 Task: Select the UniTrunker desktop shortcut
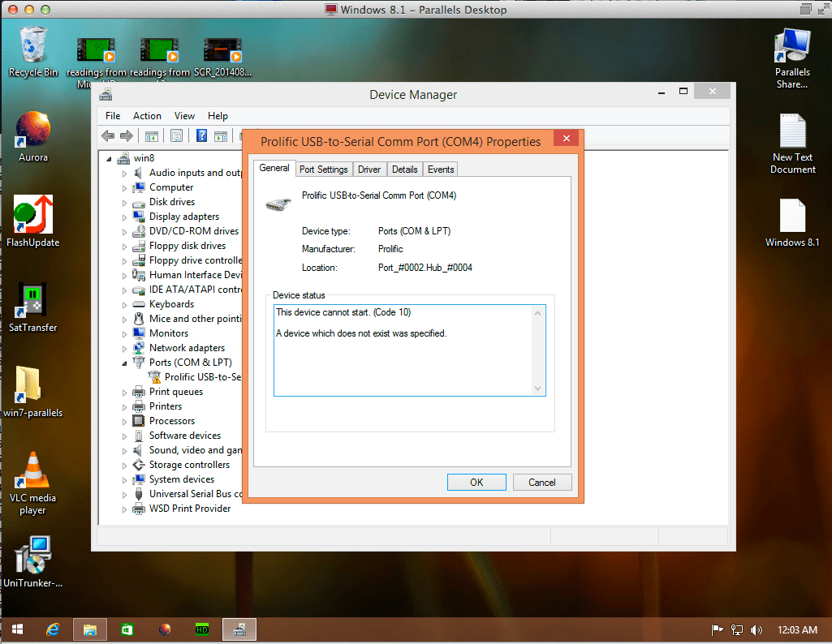click(x=33, y=562)
